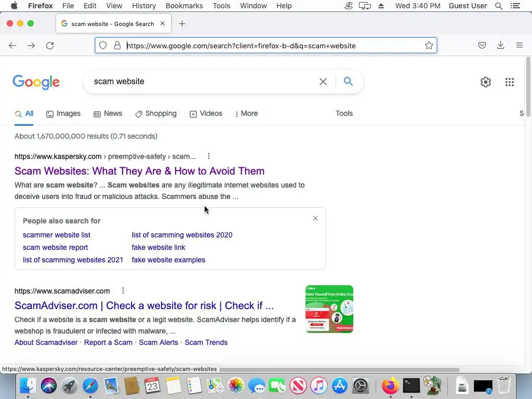Open the Firefox Downloads panel
The width and height of the screenshot is (532, 399).
[x=500, y=45]
